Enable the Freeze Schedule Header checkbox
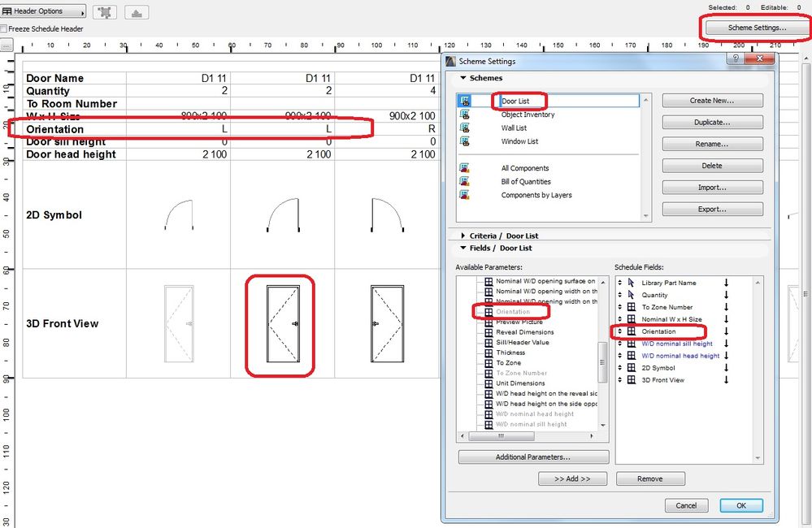This screenshot has height=528, width=812. coord(6,28)
